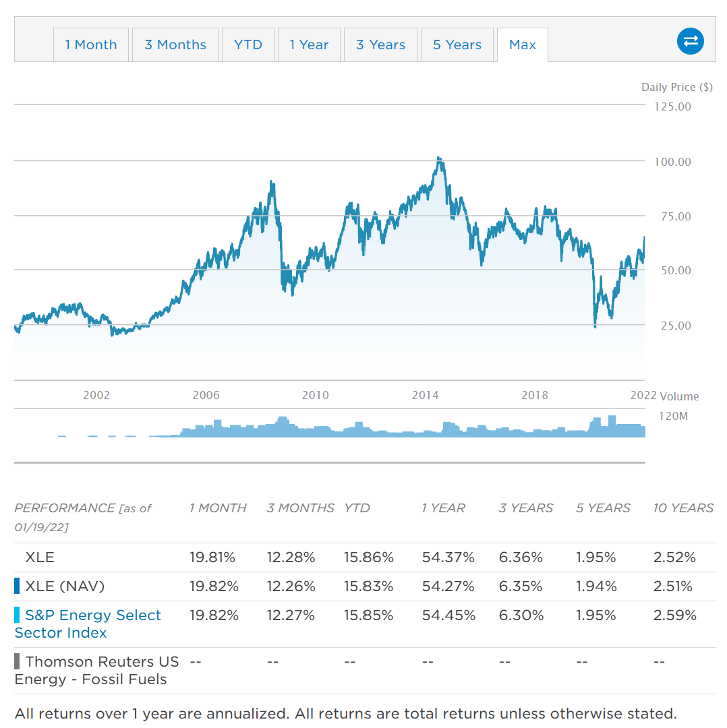Image resolution: width=727 pixels, height=728 pixels.
Task: Click Thomson Reuters US Energy - Fossil Fuels label
Action: click(96, 670)
